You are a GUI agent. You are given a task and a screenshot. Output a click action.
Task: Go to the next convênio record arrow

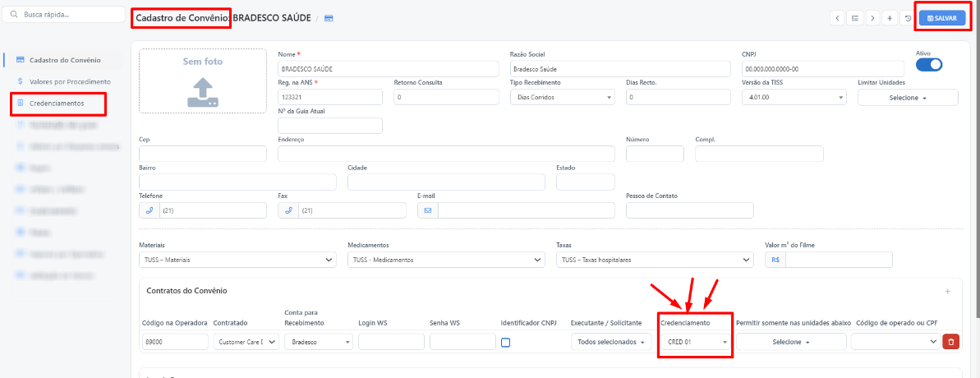pos(872,18)
